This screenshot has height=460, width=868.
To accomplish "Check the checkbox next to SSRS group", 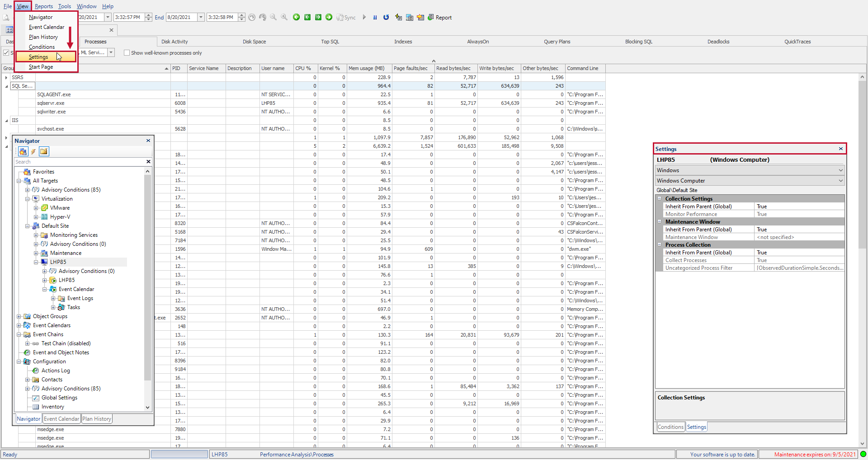I will (x=6, y=77).
